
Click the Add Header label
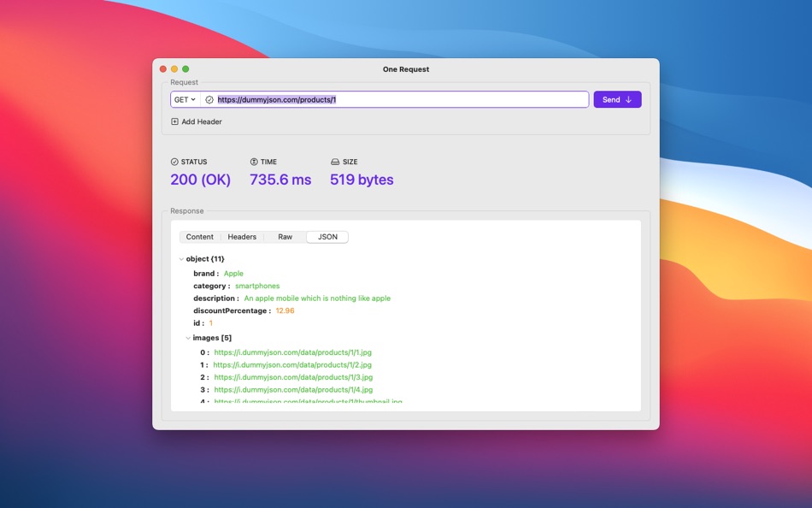click(202, 121)
